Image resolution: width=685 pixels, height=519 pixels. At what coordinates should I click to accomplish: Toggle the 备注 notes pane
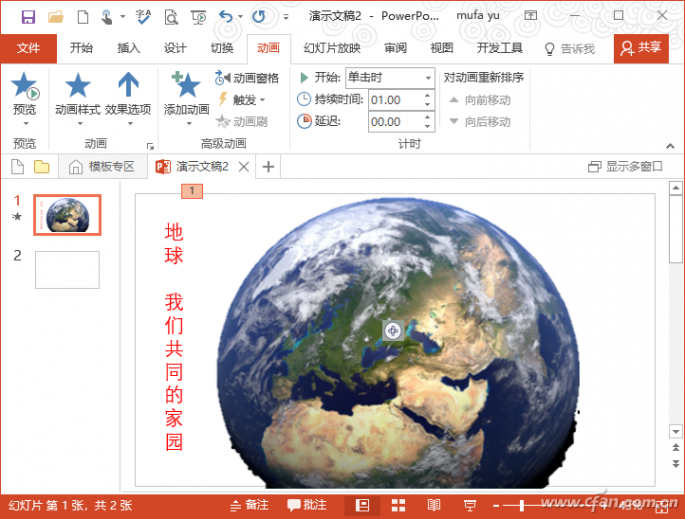pos(249,505)
